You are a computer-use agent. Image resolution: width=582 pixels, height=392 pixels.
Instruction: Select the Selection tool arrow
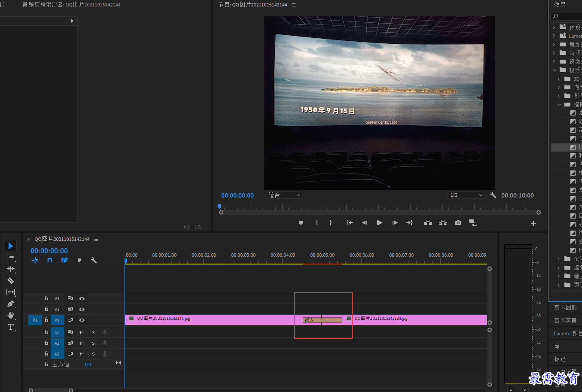(x=11, y=246)
